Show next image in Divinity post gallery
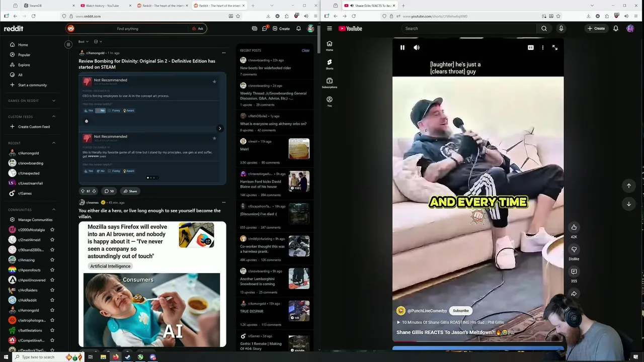The height and width of the screenshot is (362, 644). tap(220, 128)
